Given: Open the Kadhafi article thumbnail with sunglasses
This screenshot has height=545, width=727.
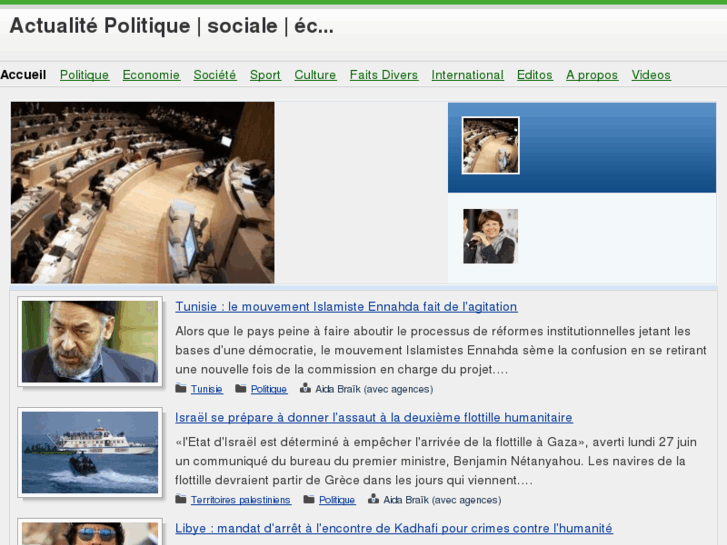Looking at the screenshot, I should pos(90,532).
